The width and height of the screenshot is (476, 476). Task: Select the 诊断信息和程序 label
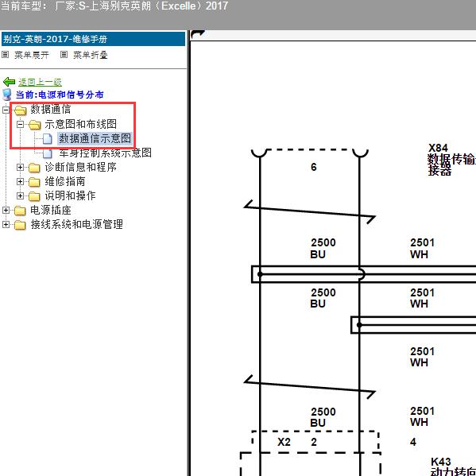pos(81,167)
